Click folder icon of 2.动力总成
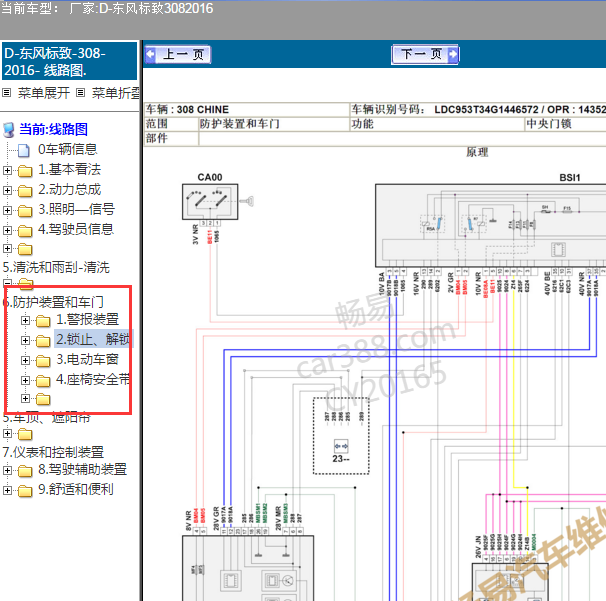The width and height of the screenshot is (606, 601). [x=25, y=191]
